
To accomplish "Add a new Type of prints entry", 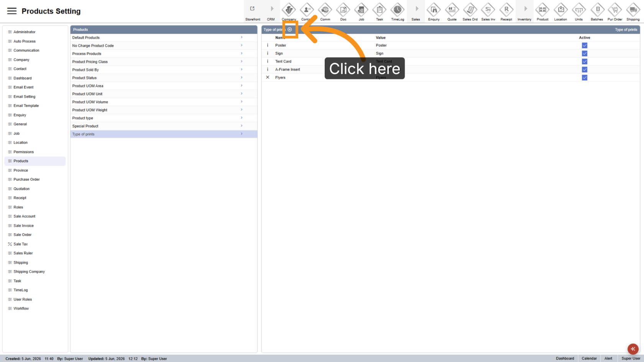I will point(290,29).
